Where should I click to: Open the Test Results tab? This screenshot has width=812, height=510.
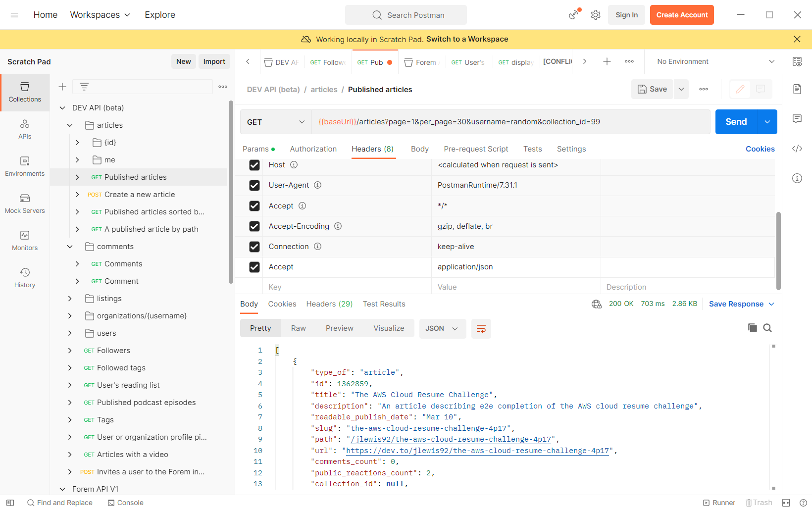click(x=384, y=304)
